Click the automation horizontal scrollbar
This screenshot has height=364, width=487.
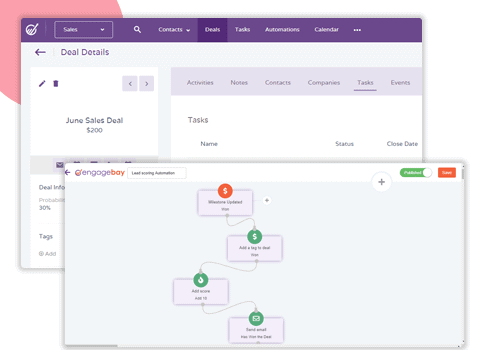tap(91, 346)
